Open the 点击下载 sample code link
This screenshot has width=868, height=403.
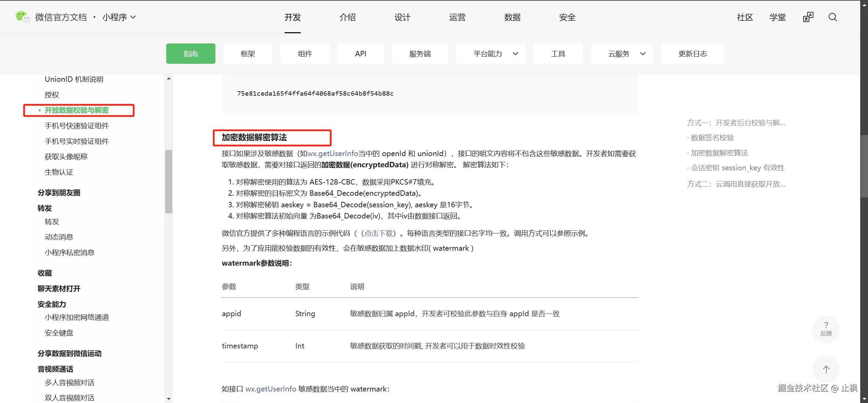coord(378,233)
